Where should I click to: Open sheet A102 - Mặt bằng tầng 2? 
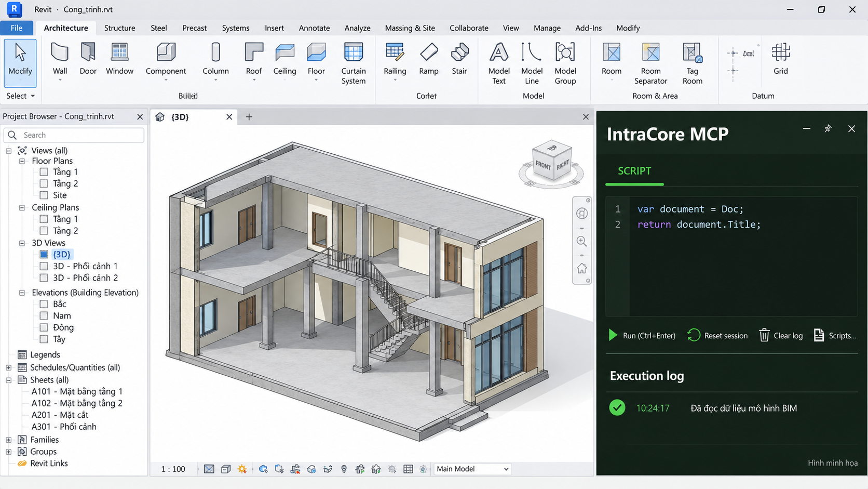77,403
